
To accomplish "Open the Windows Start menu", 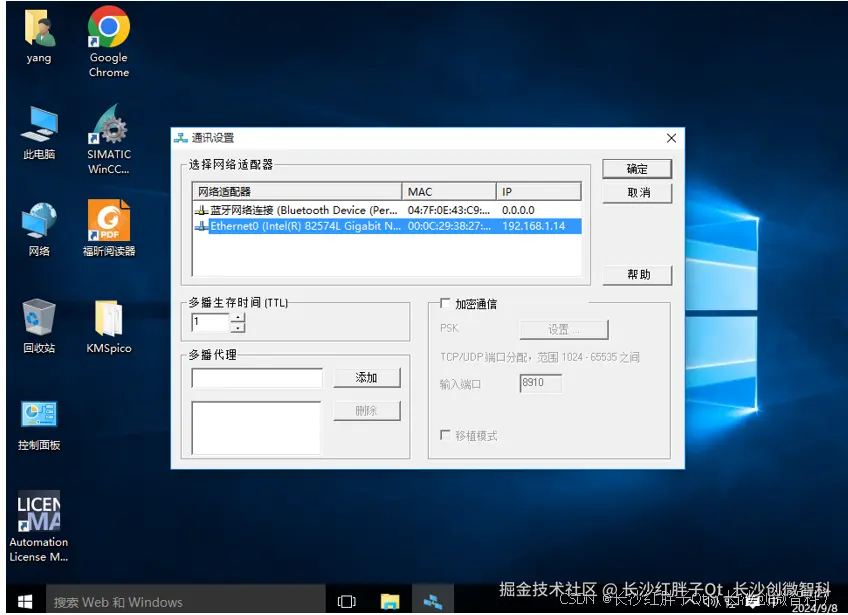I will 25,601.
